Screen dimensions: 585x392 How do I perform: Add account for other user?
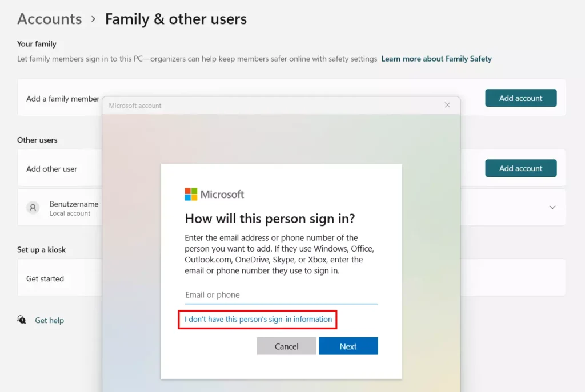click(x=521, y=168)
